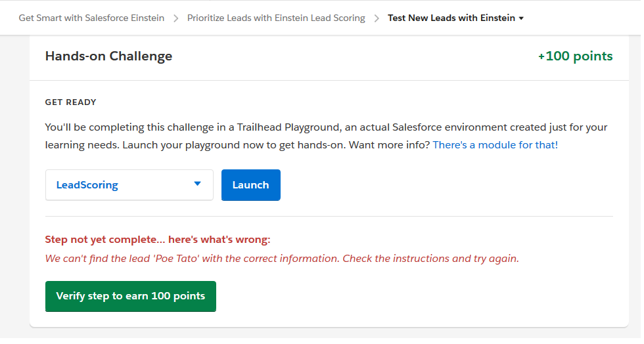Go to Prioritize Leads with Einstein Lead Scoring

pyautogui.click(x=276, y=18)
